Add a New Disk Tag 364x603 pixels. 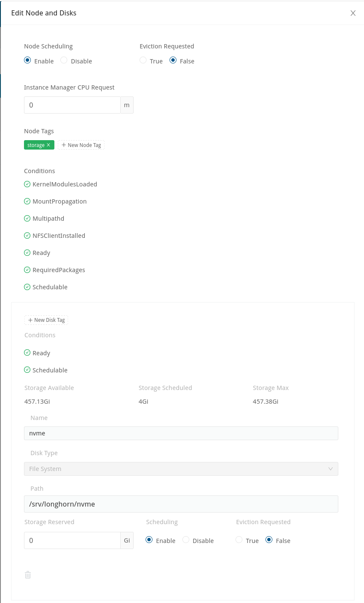click(46, 320)
